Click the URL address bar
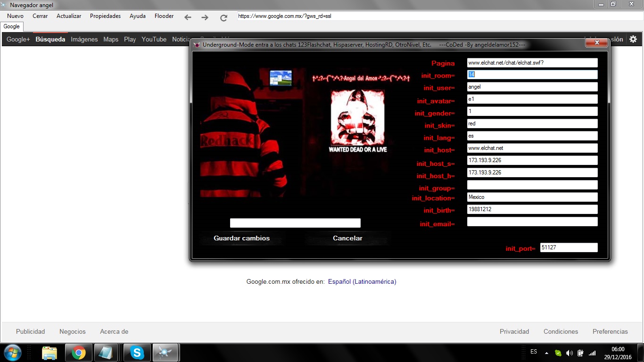 click(x=439, y=16)
